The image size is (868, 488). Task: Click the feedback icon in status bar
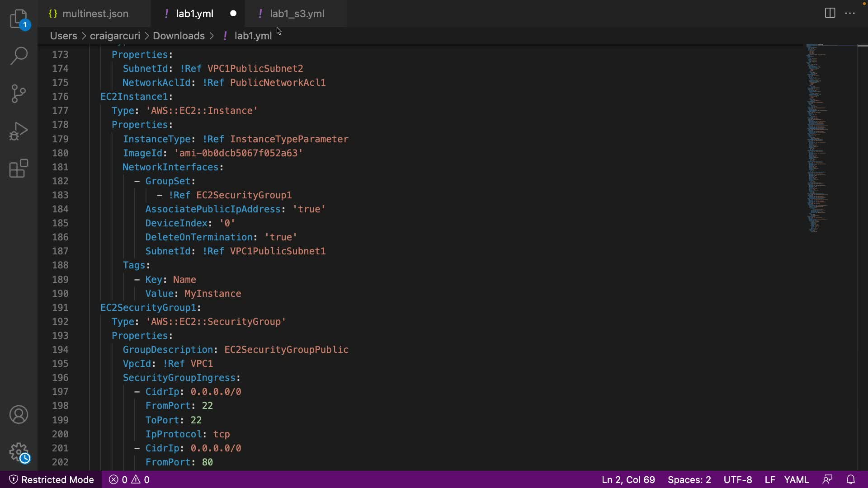point(827,479)
